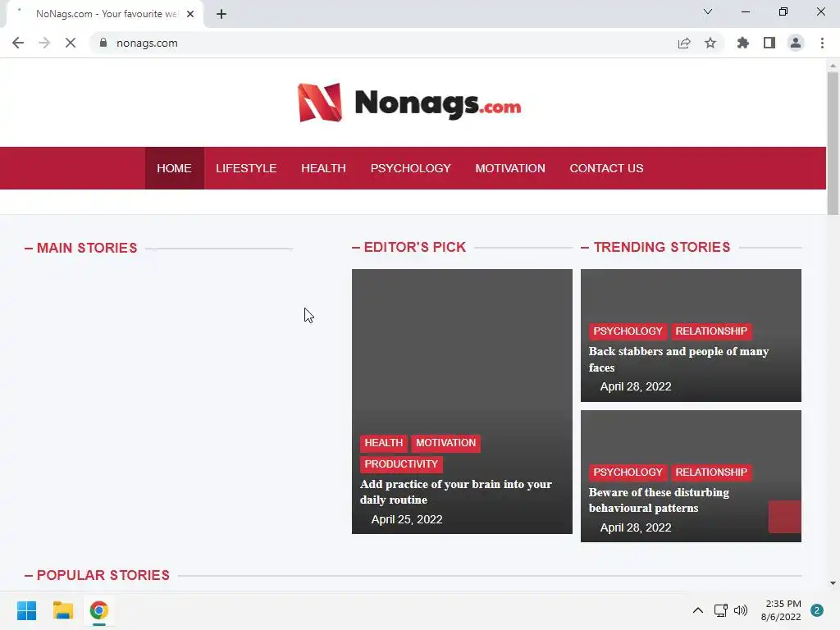
Task: Click the scrollbar down arrow
Action: pos(833,583)
